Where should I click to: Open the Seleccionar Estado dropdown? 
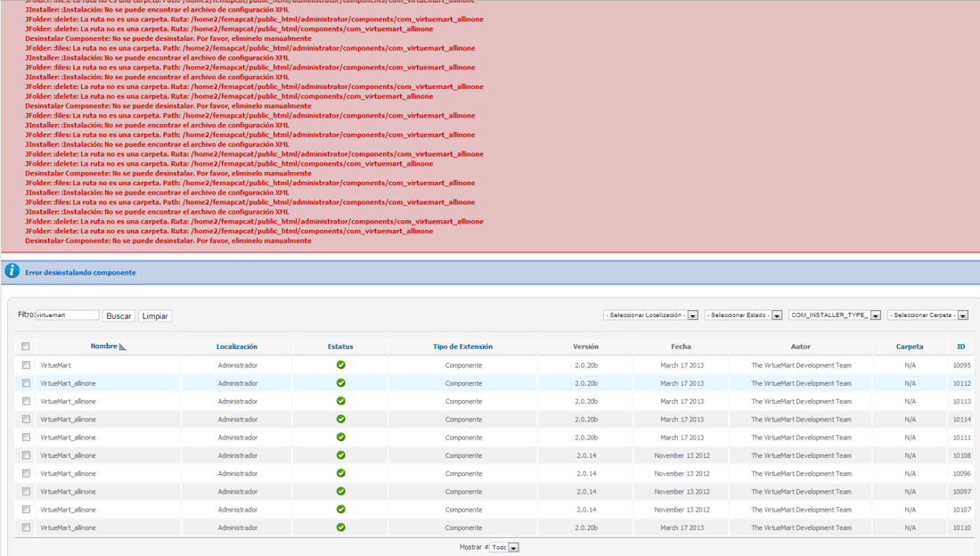(743, 315)
